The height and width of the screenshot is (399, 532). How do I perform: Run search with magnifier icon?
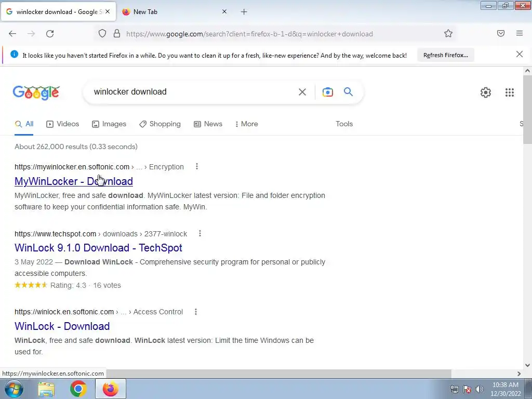pyautogui.click(x=348, y=91)
